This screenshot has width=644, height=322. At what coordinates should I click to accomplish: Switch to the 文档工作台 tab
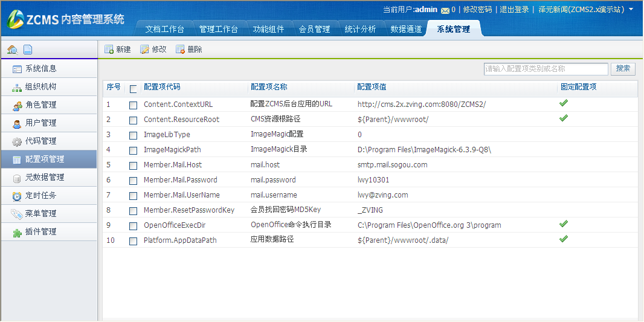(x=164, y=29)
